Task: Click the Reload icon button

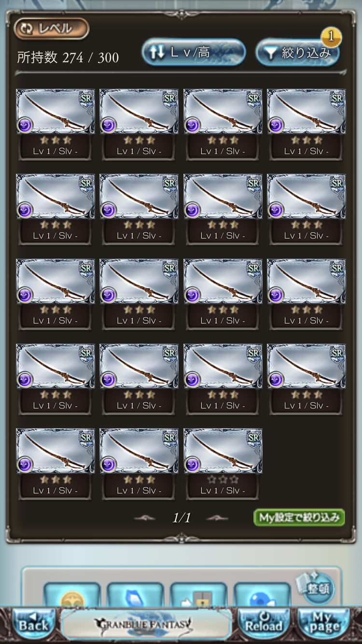Action: coord(264,623)
